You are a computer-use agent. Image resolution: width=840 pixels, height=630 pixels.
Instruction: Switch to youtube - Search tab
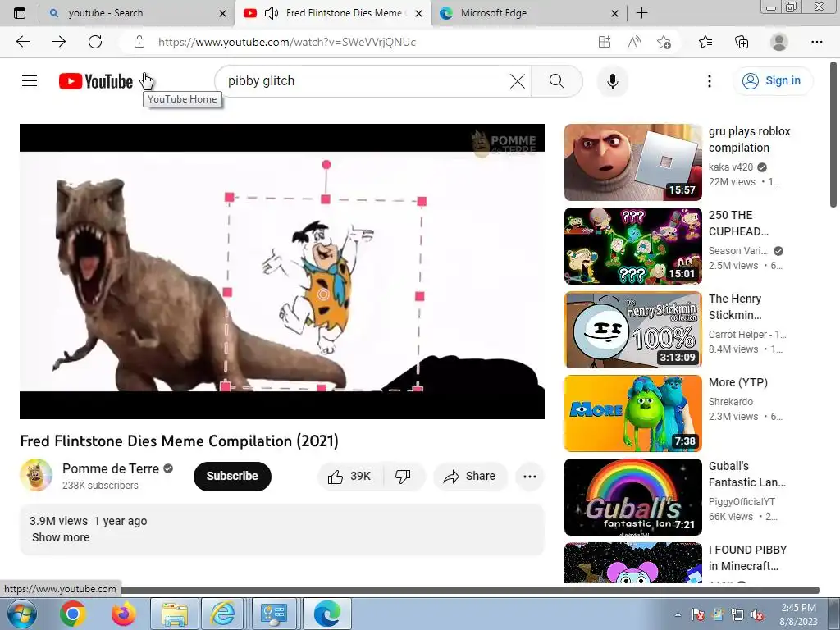[x=137, y=13]
